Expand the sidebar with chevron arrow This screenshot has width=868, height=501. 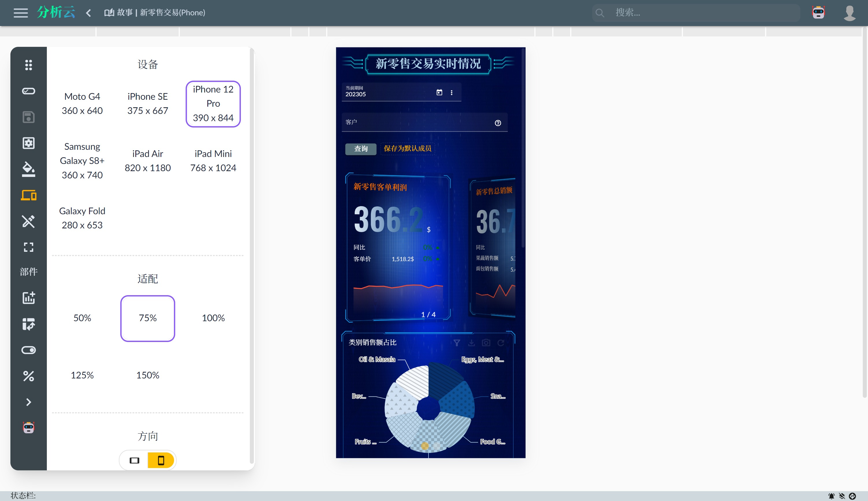coord(29,402)
